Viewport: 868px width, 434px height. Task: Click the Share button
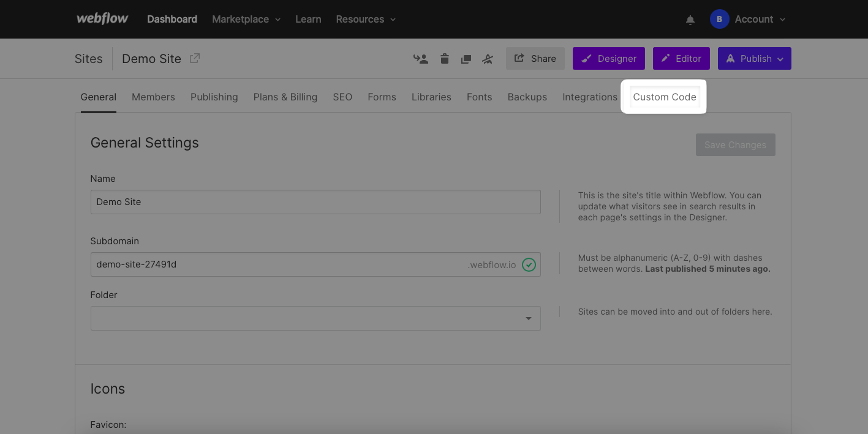(x=535, y=58)
